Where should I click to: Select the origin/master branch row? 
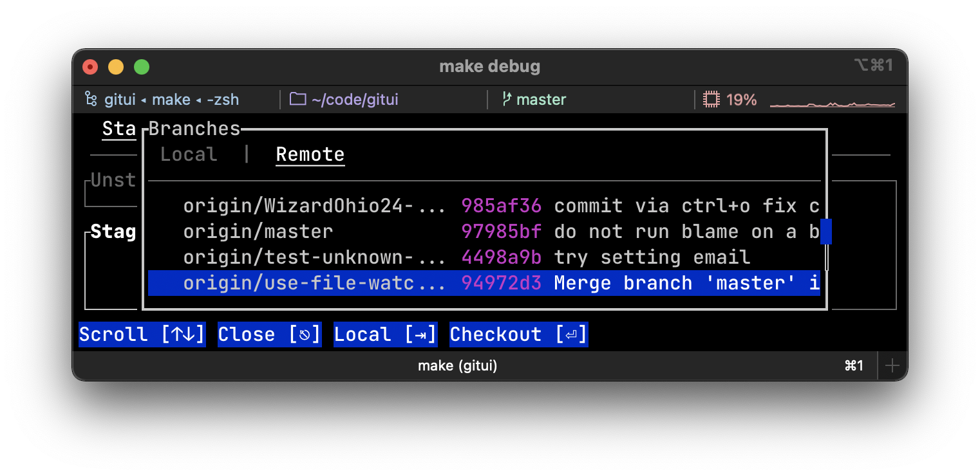point(484,232)
